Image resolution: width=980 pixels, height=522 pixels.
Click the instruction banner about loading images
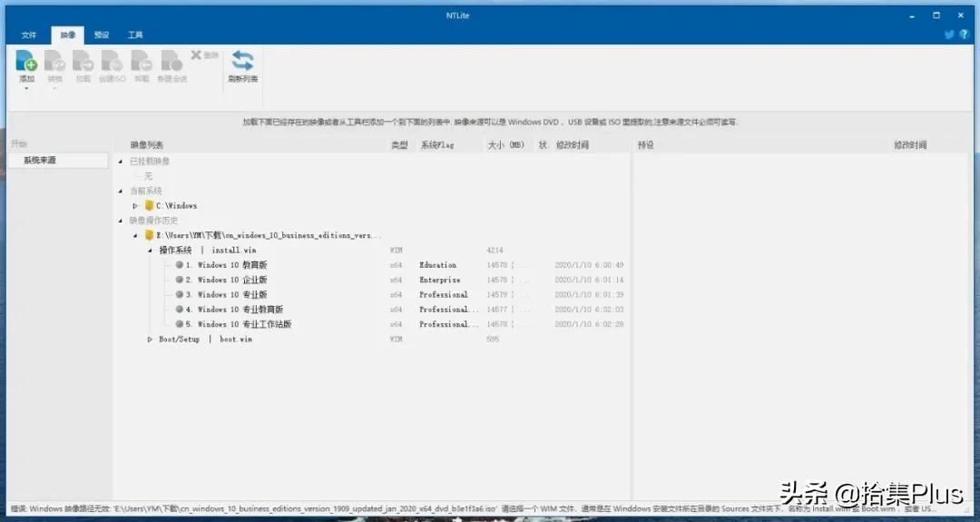coord(490,122)
